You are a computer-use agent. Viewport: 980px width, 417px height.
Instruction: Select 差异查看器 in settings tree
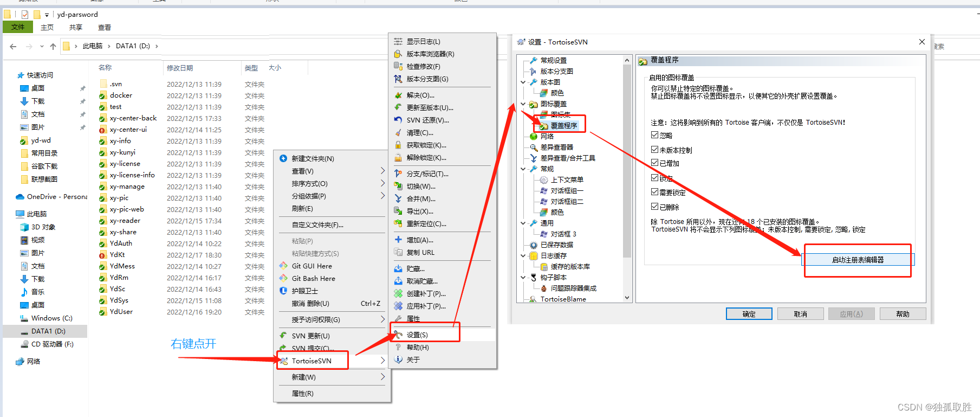point(556,147)
